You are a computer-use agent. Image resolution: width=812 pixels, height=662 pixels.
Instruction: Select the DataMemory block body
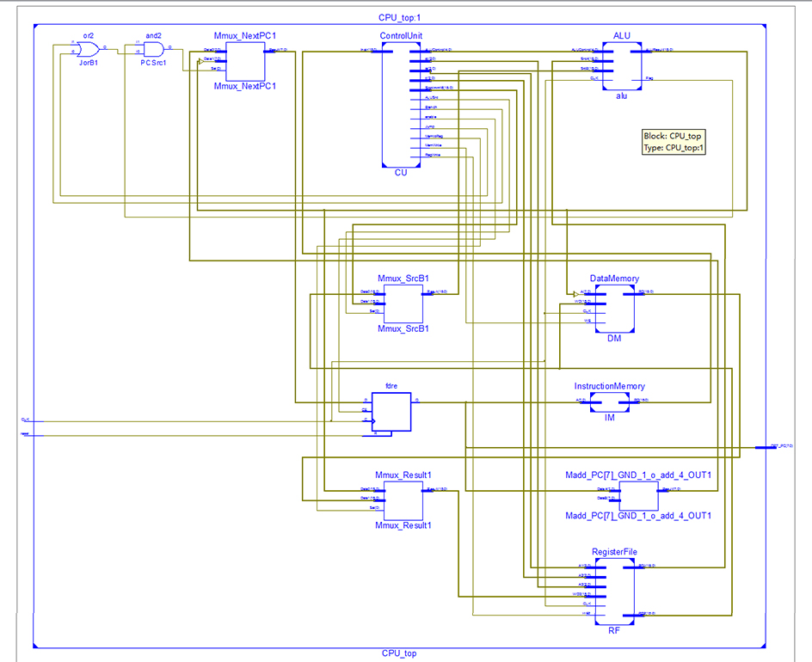point(615,309)
